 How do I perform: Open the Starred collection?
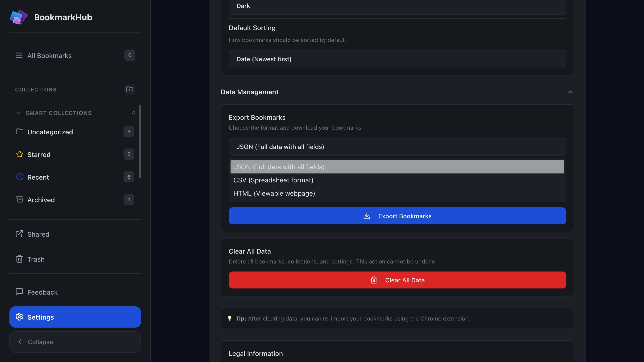pos(75,154)
